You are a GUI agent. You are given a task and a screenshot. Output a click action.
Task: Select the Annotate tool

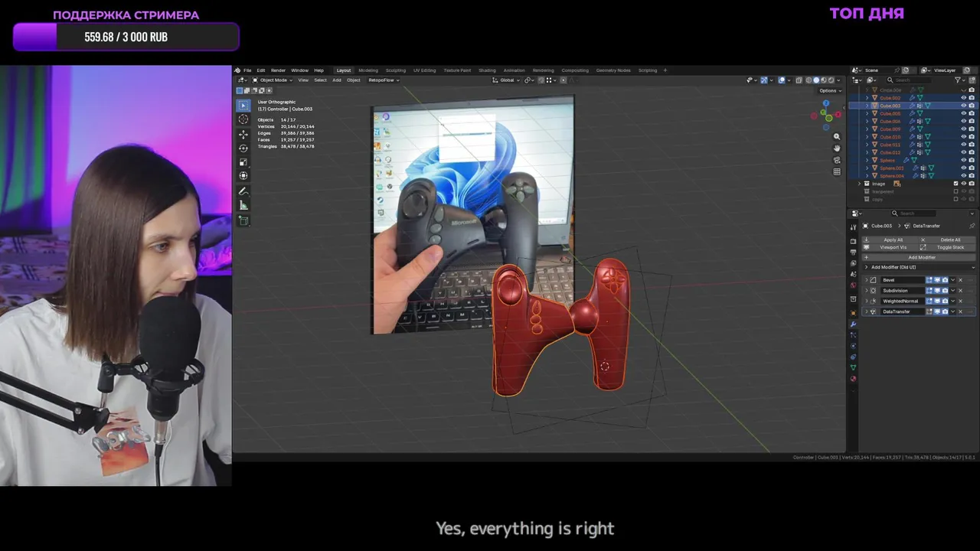pyautogui.click(x=243, y=191)
